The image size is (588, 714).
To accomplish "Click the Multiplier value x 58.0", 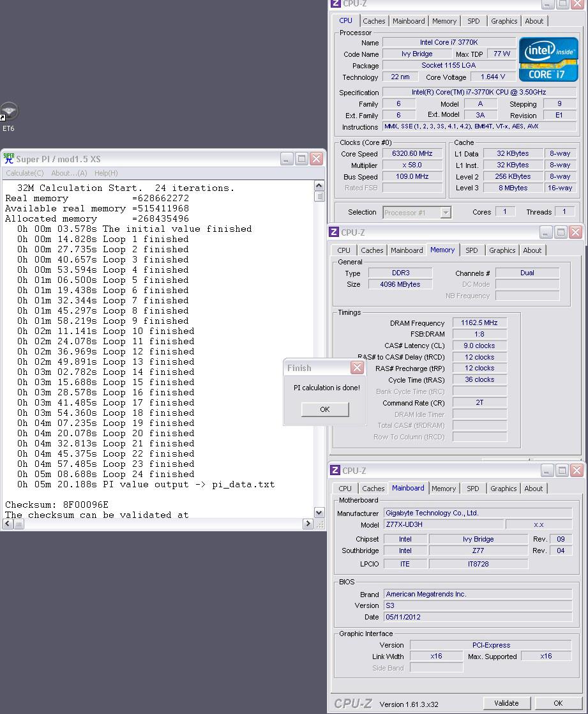I will tap(412, 165).
